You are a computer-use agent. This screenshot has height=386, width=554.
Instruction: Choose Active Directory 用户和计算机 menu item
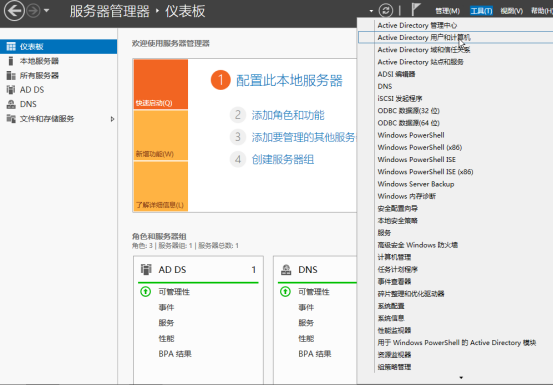click(455, 37)
